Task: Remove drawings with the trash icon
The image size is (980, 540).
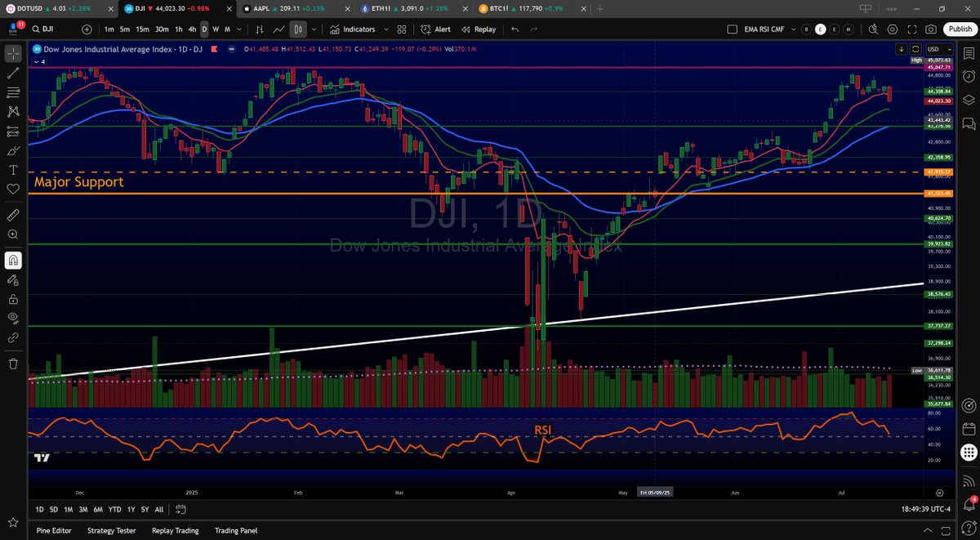Action: [x=13, y=363]
